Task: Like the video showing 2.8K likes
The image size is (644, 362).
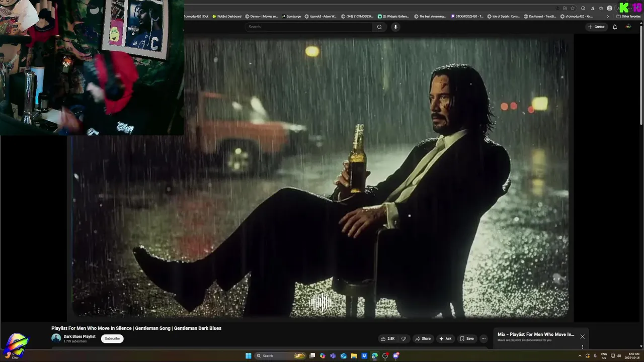Action: point(388,339)
